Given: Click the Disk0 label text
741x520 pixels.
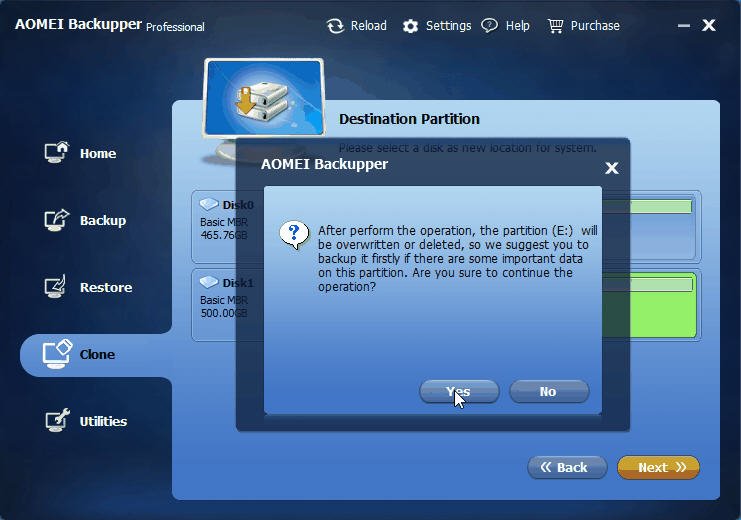Looking at the screenshot, I should (x=238, y=205).
